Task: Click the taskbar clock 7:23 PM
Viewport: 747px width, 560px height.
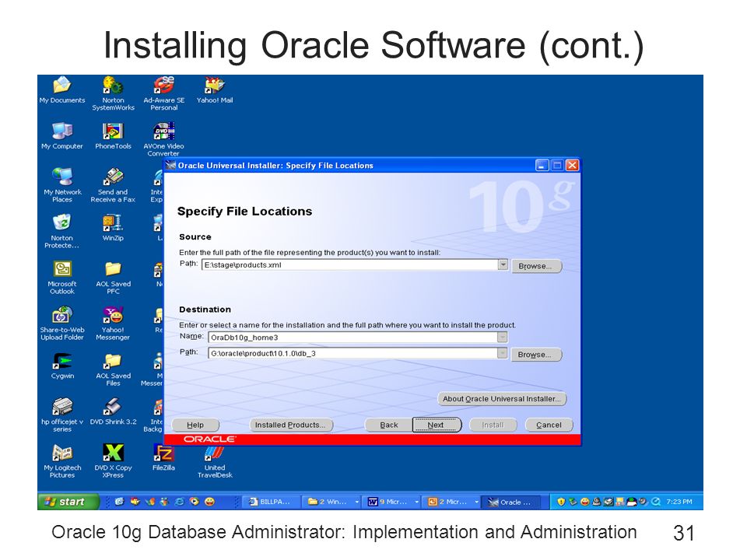Action: click(x=679, y=502)
